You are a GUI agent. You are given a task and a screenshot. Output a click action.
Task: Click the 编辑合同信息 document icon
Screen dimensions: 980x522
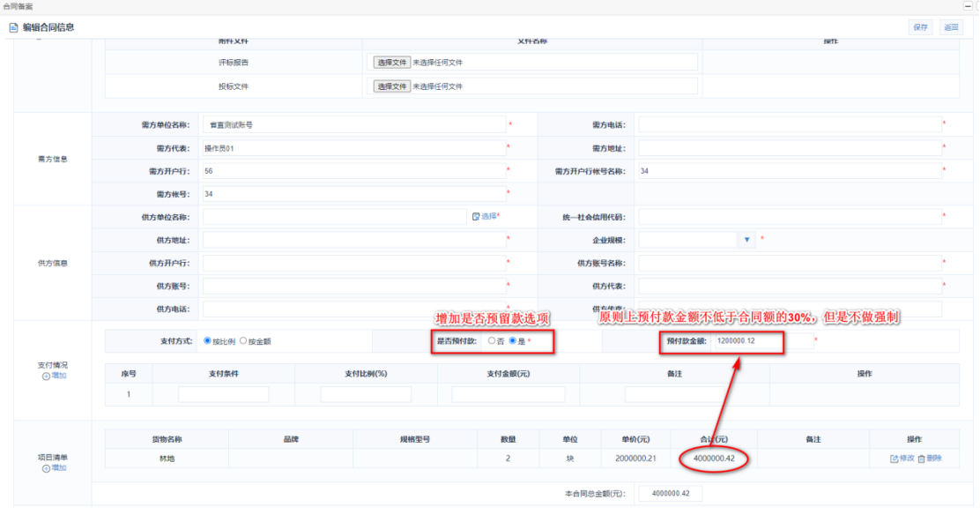point(13,27)
